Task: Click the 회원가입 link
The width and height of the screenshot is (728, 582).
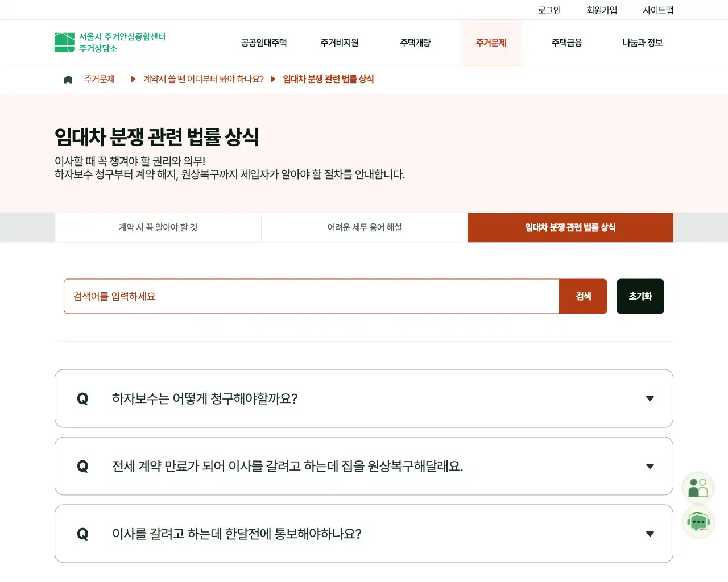Action: click(602, 10)
